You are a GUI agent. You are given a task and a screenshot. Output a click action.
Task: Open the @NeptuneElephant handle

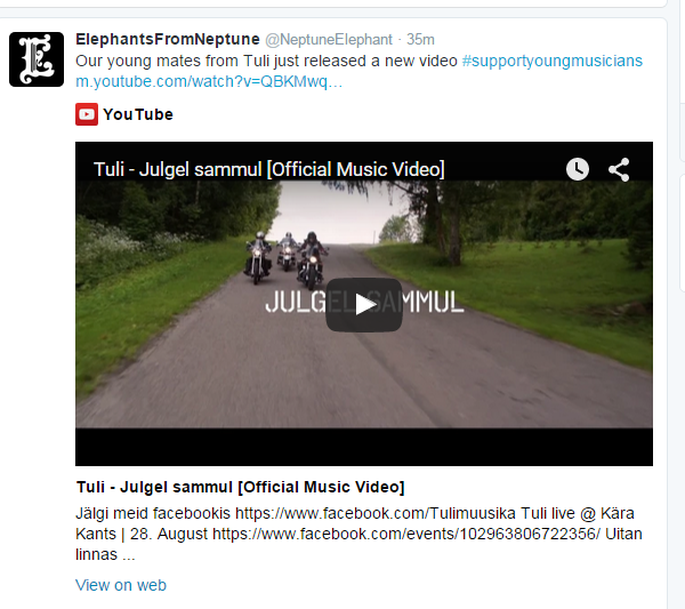pos(329,40)
